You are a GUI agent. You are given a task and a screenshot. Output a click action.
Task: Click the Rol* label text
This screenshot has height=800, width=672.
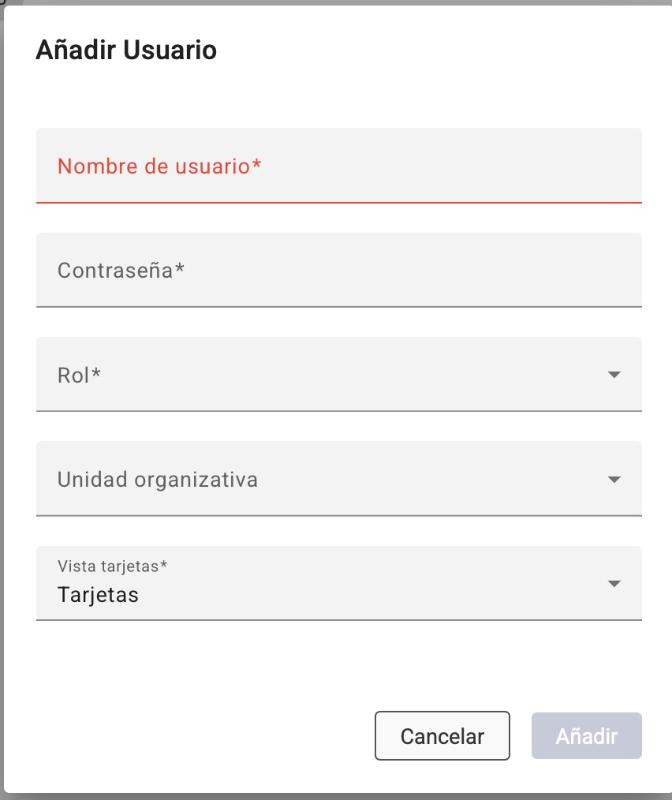coord(80,376)
